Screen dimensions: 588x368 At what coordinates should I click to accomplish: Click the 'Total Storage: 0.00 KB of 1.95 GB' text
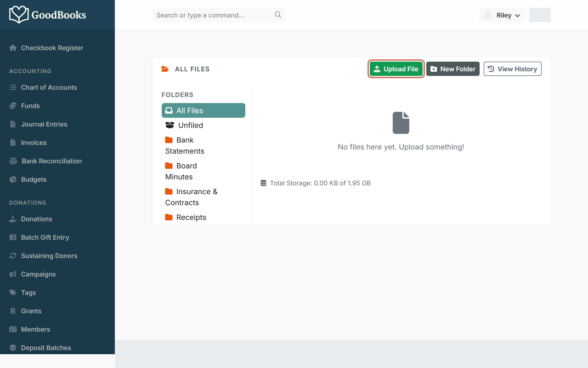coord(320,183)
